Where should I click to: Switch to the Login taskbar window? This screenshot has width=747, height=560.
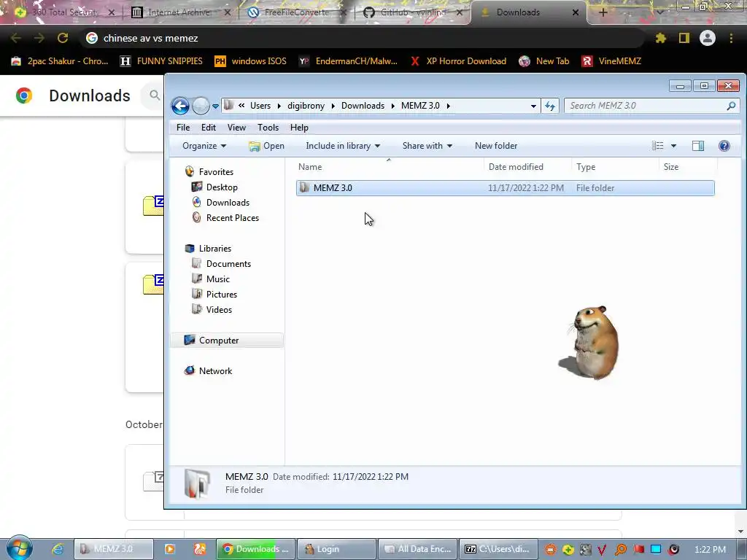coord(336,550)
